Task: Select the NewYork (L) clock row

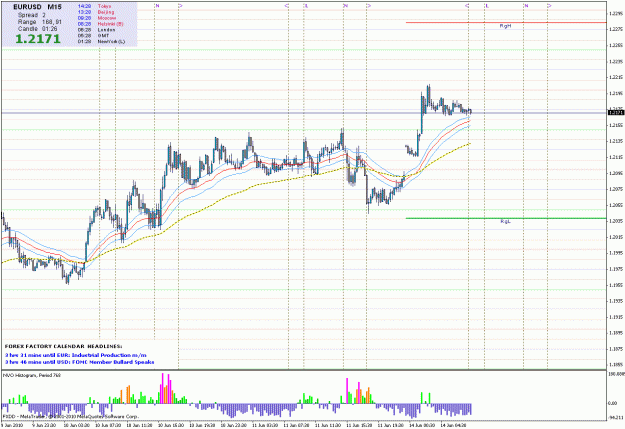Action: click(x=101, y=41)
